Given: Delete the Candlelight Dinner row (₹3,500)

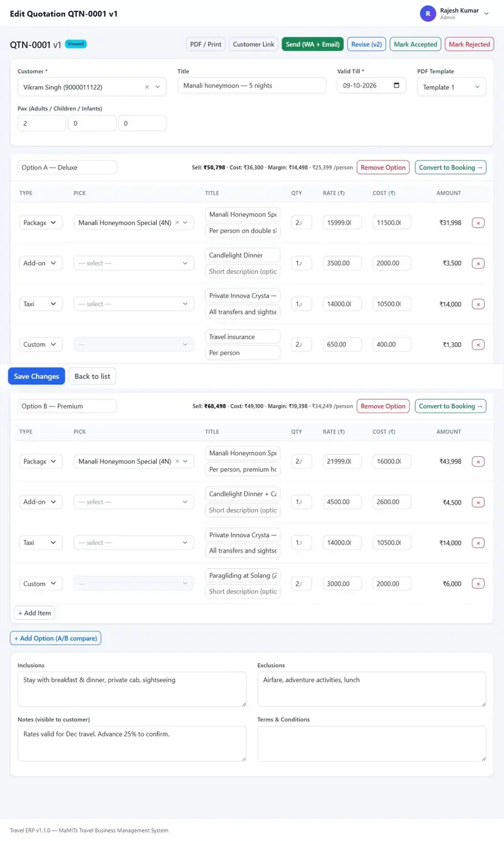Looking at the screenshot, I should point(478,263).
